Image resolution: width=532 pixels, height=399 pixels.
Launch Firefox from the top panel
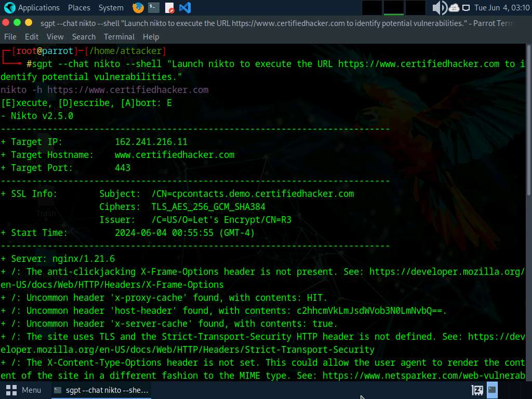pyautogui.click(x=138, y=8)
